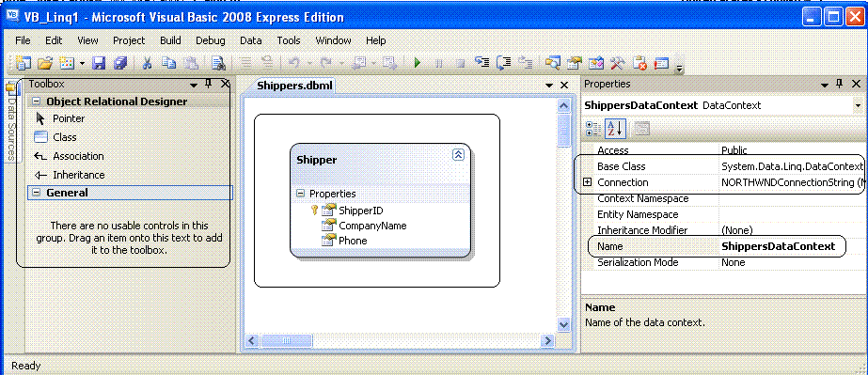Open the Project menu
The image size is (868, 375).
[129, 40]
